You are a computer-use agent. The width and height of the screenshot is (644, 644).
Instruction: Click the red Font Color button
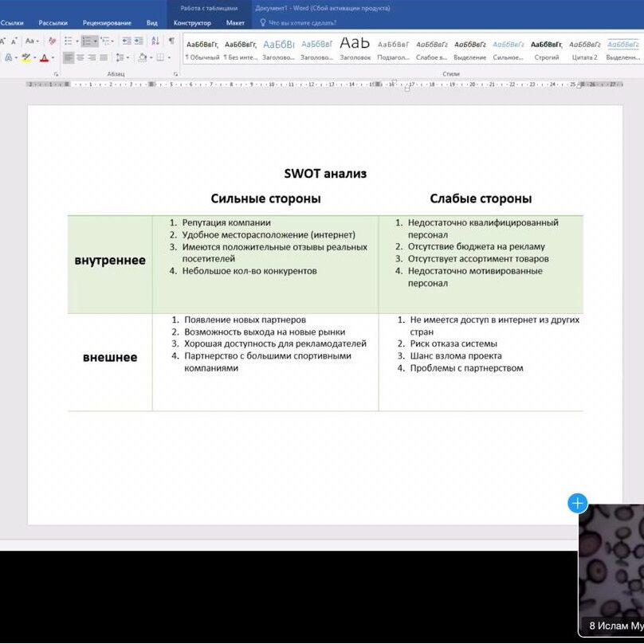click(44, 57)
